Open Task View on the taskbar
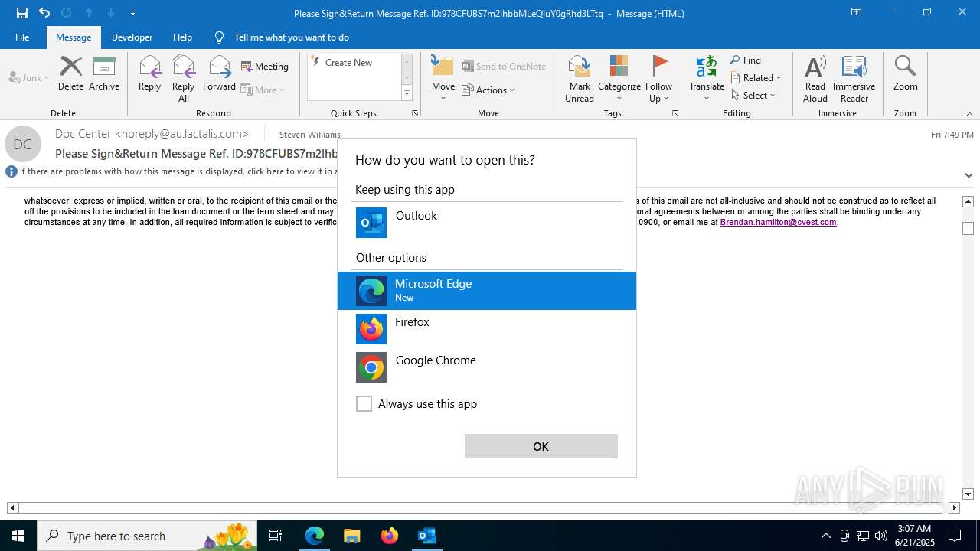The image size is (980, 551). (276, 536)
